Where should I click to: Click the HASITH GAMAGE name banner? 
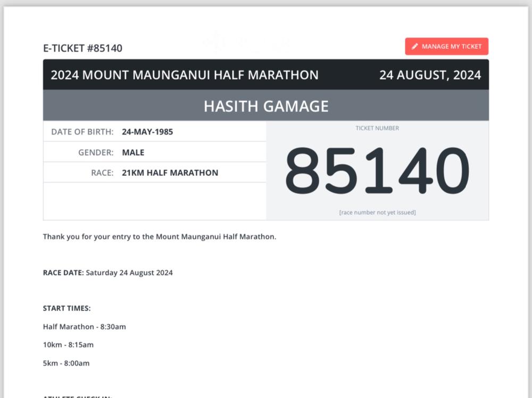click(266, 106)
